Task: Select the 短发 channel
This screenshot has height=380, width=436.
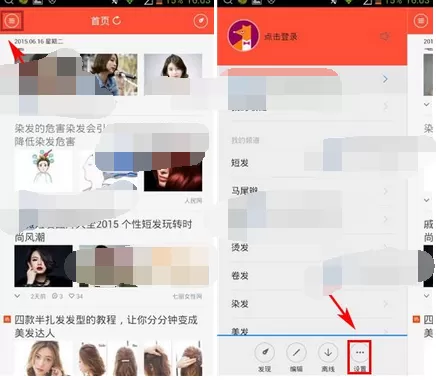Action: coord(240,163)
